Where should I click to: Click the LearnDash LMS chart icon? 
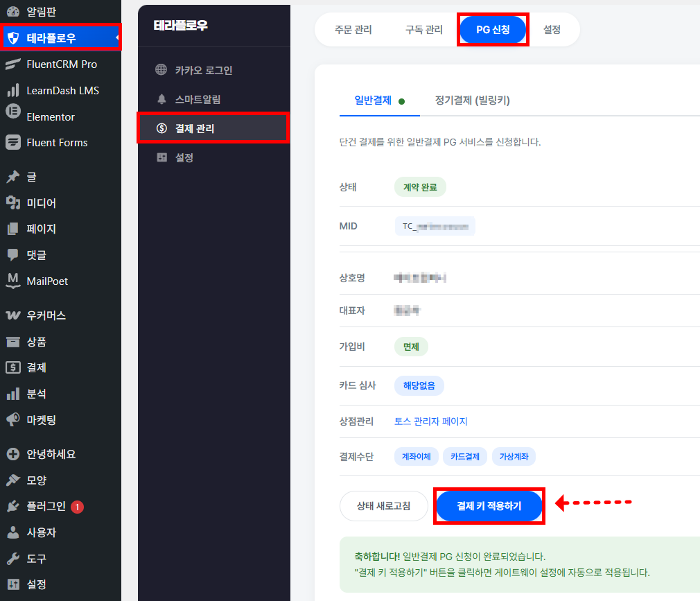[12, 90]
